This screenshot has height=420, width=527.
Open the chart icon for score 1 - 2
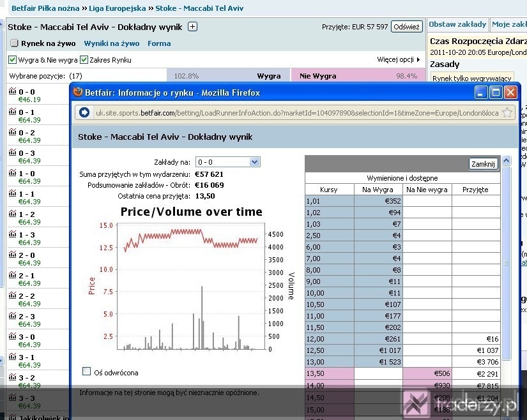(x=12, y=214)
